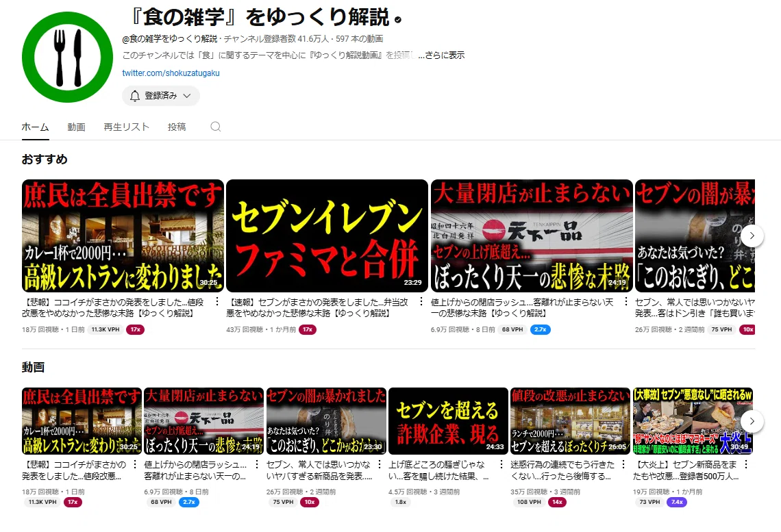Image resolution: width=781 pixels, height=532 pixels.
Task: Click the 108 VPH badge in the 動画 row
Action: (529, 502)
